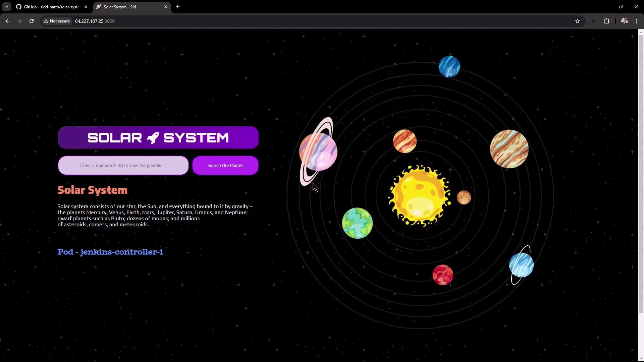Click the SOLAR SYSTEM banner
This screenshot has height=362, width=644.
[158, 138]
